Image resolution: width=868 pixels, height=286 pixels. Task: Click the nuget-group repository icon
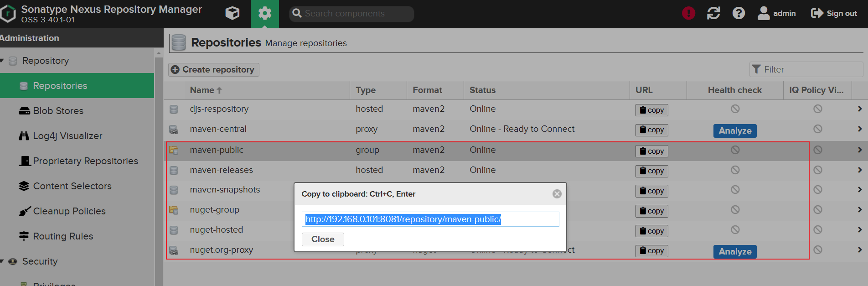[174, 210]
